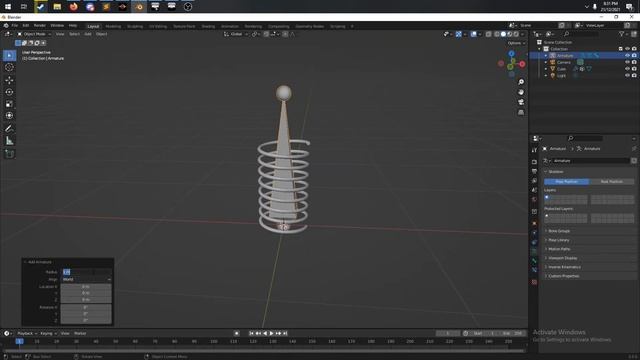Click the play animation button

coord(271,333)
